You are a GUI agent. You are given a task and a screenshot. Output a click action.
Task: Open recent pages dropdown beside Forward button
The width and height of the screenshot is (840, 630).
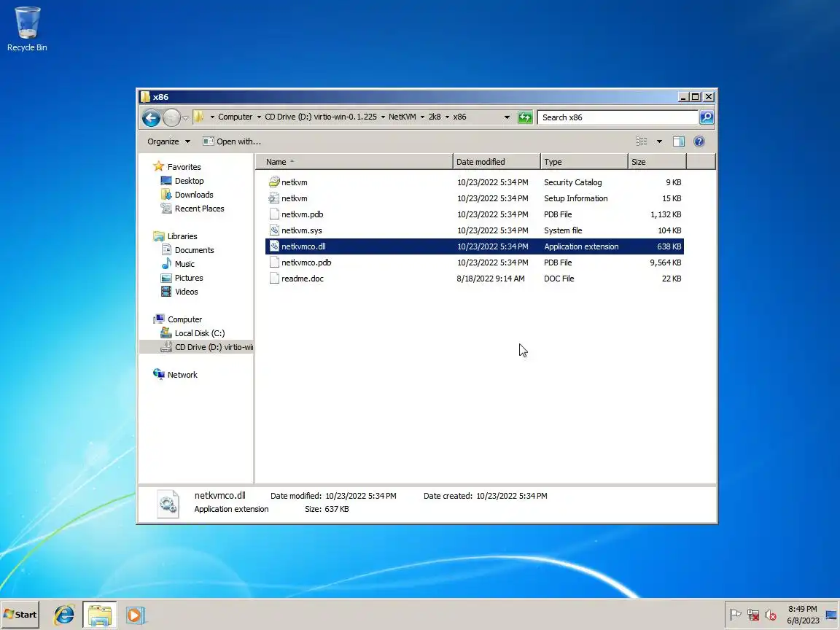pos(185,118)
